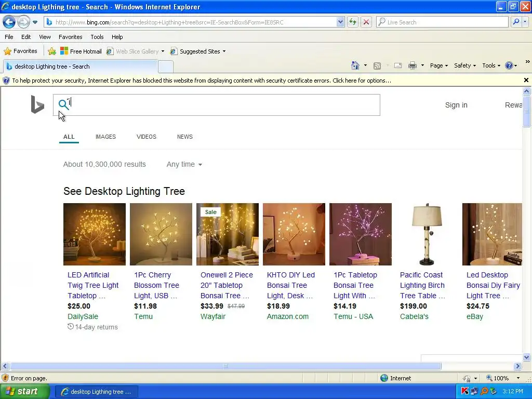Refresh the page using the green arrows icon
This screenshot has height=399, width=532.
point(353,22)
